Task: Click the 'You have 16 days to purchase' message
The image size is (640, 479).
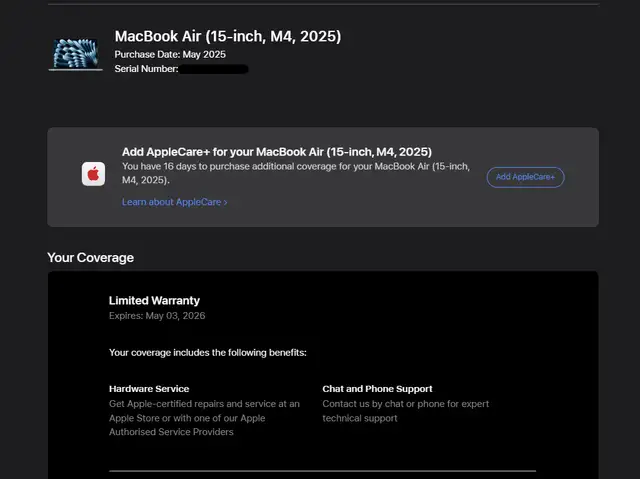Action: 296,173
